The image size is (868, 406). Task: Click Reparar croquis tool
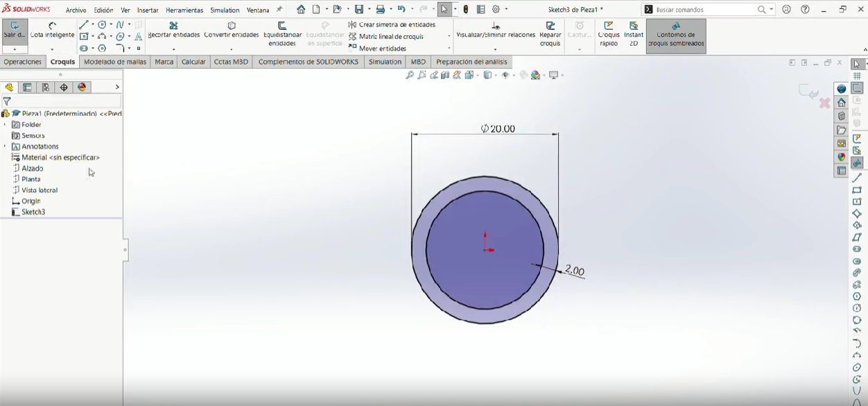[x=550, y=34]
